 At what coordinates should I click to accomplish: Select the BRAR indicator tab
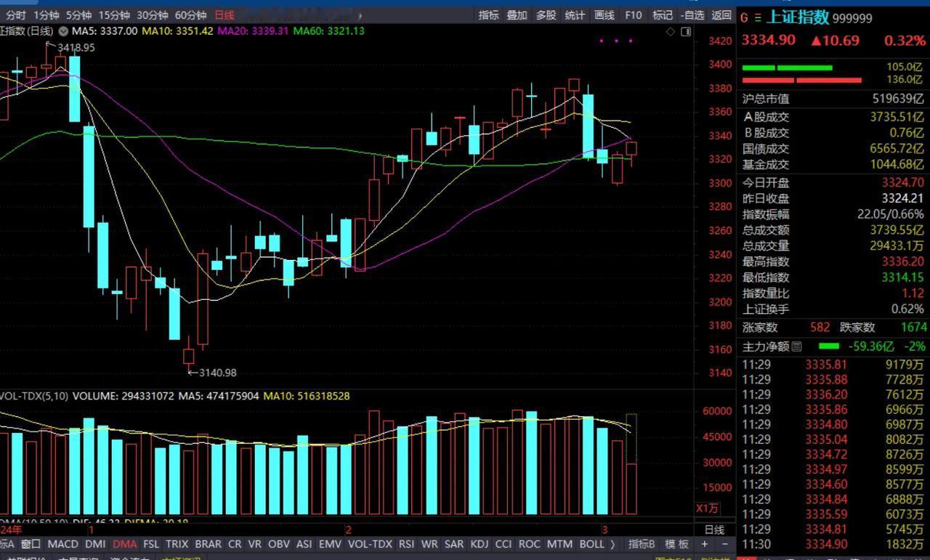[x=209, y=543]
